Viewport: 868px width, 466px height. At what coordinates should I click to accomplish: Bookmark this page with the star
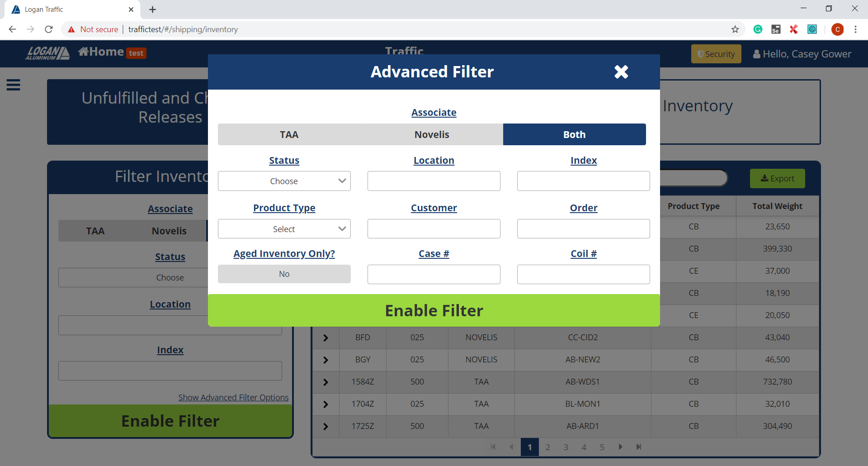click(735, 29)
